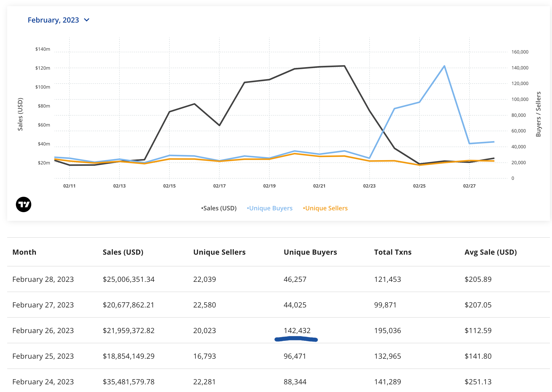552x392 pixels.
Task: Sort by the Avg Sale (USD) column header
Action: click(491, 252)
